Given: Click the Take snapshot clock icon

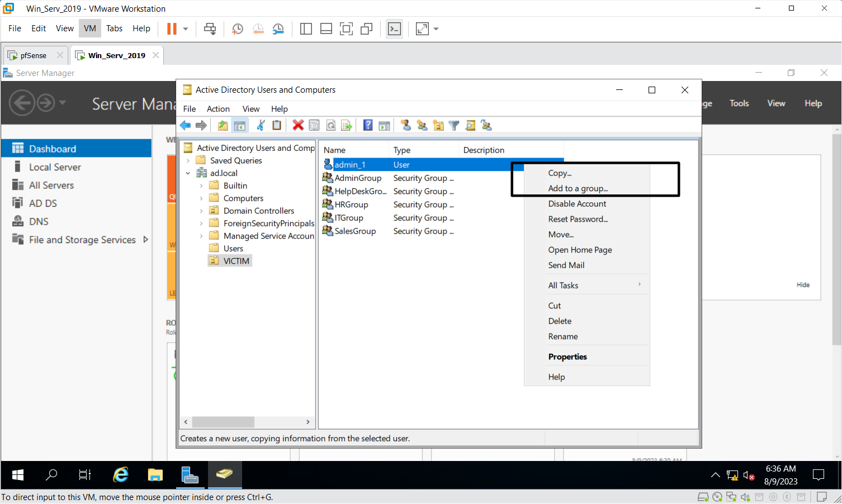Looking at the screenshot, I should 238,28.
